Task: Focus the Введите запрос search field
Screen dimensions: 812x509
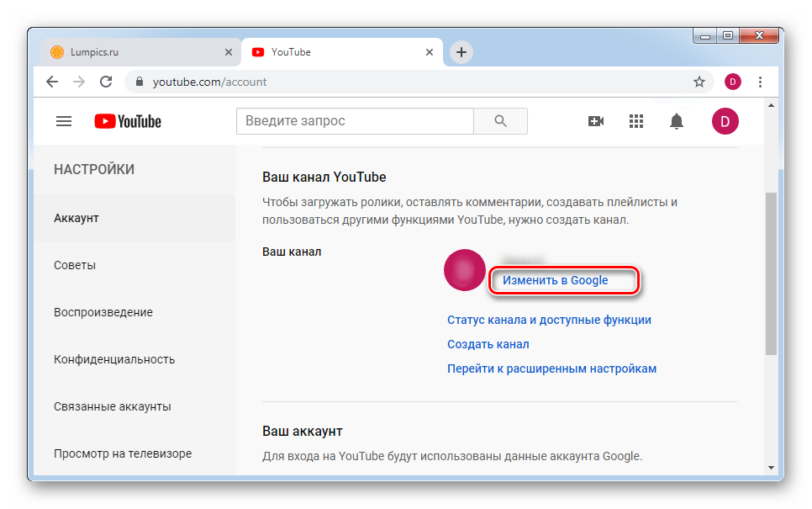Action: [x=355, y=121]
